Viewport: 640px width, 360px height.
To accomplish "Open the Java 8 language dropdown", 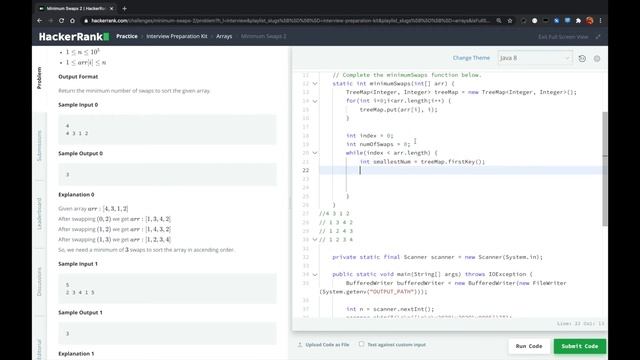I will click(x=535, y=58).
